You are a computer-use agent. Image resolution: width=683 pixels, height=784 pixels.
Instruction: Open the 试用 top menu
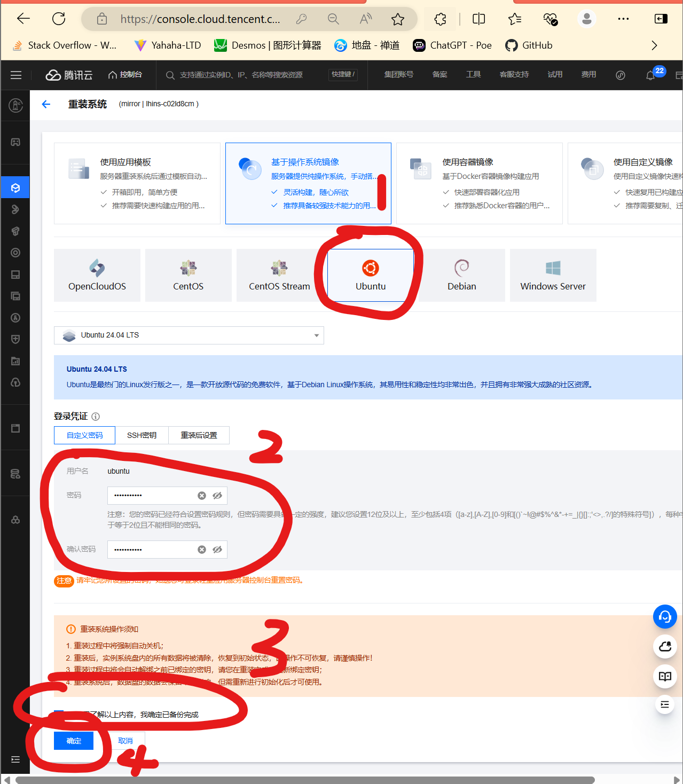[555, 75]
